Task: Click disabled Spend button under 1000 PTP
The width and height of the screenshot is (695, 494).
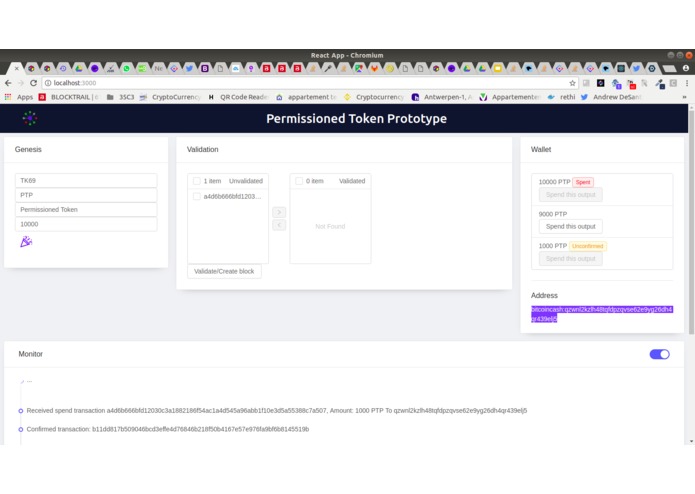Action: pos(570,258)
